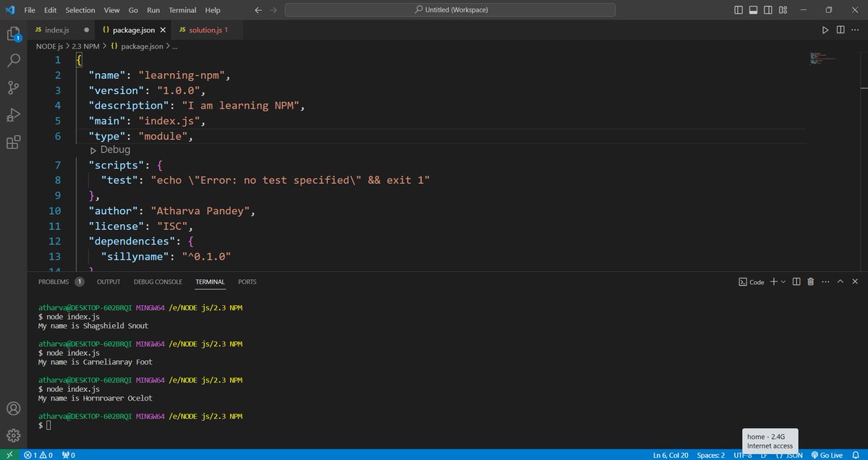Kill the active terminal with trash icon
868x460 pixels.
tap(809, 281)
